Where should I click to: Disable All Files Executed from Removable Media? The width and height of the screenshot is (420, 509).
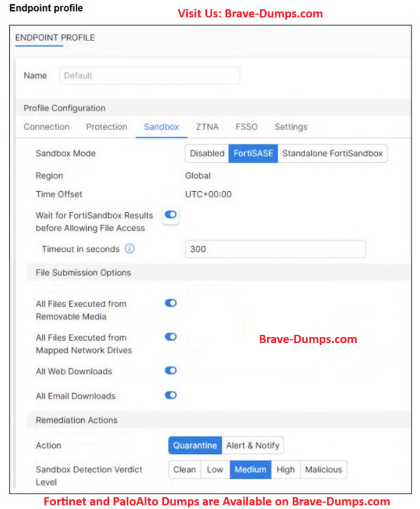(170, 303)
